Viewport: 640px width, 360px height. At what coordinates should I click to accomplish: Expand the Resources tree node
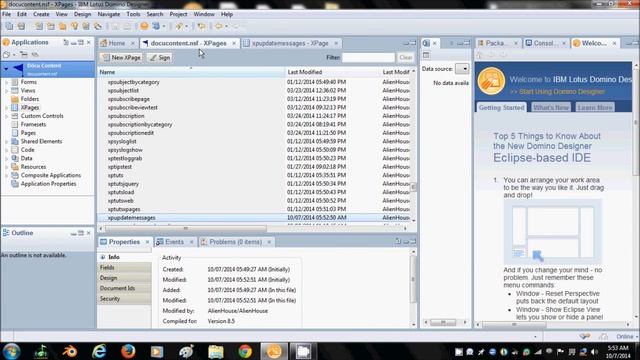pos(7,167)
